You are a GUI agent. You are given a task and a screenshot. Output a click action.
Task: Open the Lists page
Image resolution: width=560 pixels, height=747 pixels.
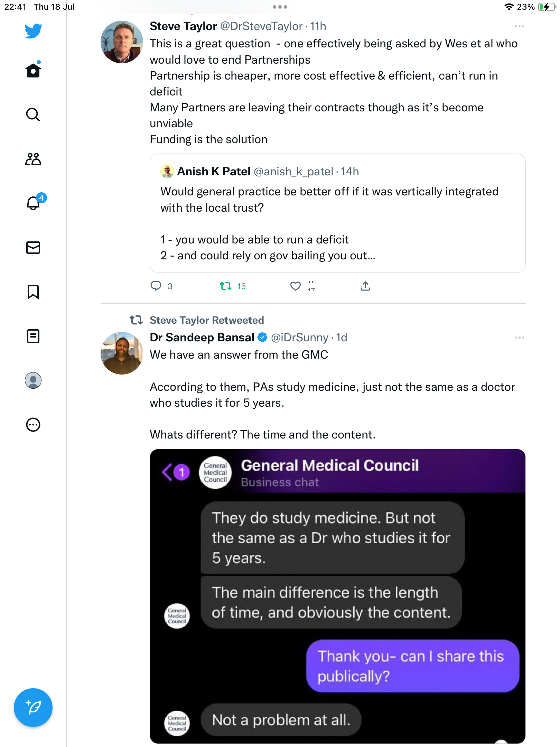33,336
